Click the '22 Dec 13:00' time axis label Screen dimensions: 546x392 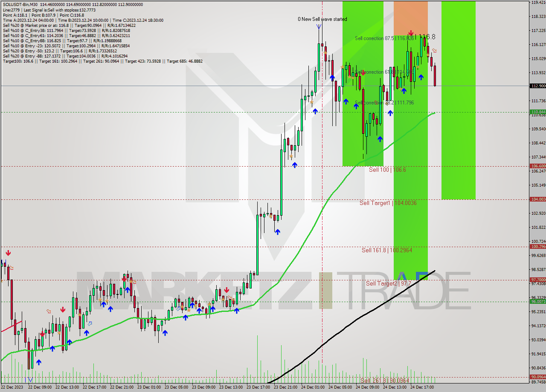pos(67,387)
